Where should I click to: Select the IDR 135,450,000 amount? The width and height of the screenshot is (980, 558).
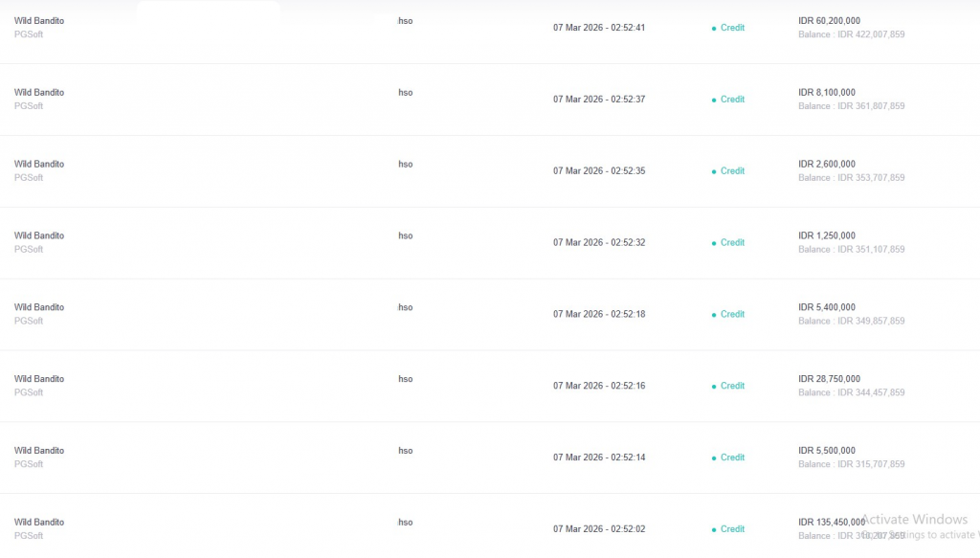831,523
